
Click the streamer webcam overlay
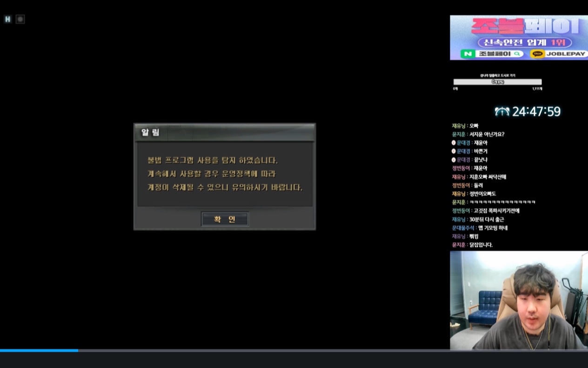[x=518, y=300]
